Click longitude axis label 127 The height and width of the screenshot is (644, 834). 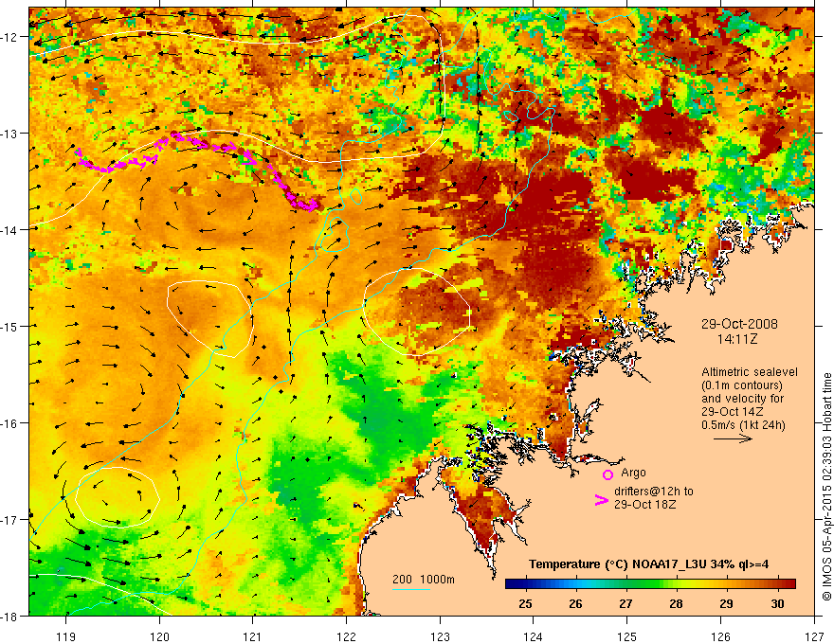(814, 636)
